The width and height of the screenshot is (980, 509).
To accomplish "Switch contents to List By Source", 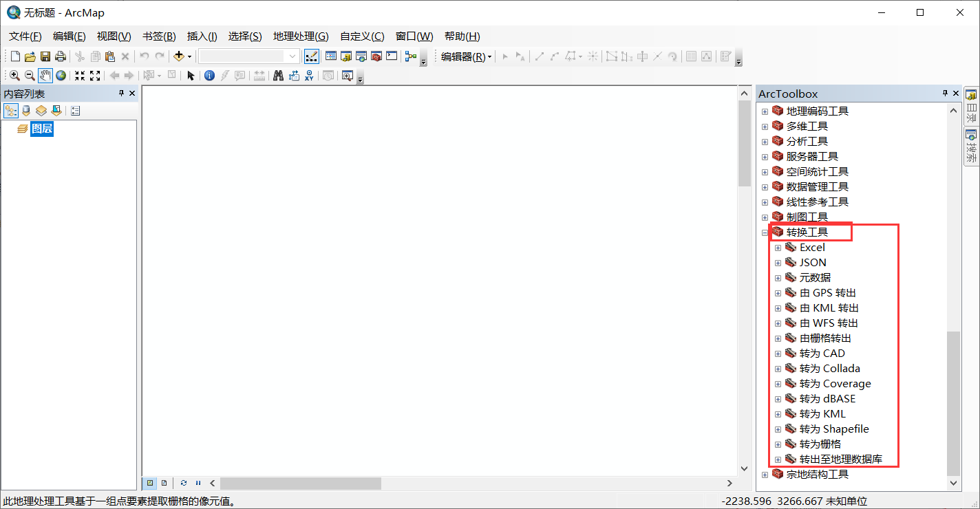I will [x=26, y=111].
